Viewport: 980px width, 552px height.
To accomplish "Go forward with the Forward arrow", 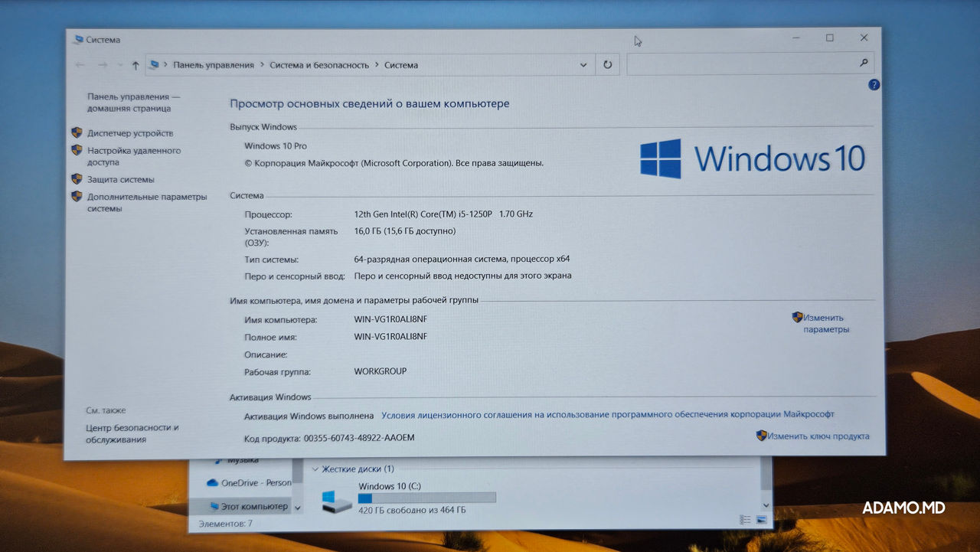I will [103, 66].
